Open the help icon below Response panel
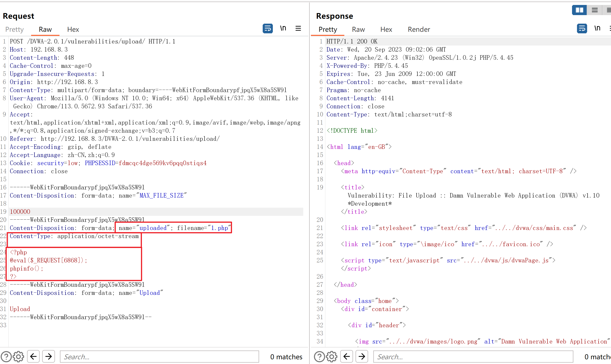 point(319,356)
